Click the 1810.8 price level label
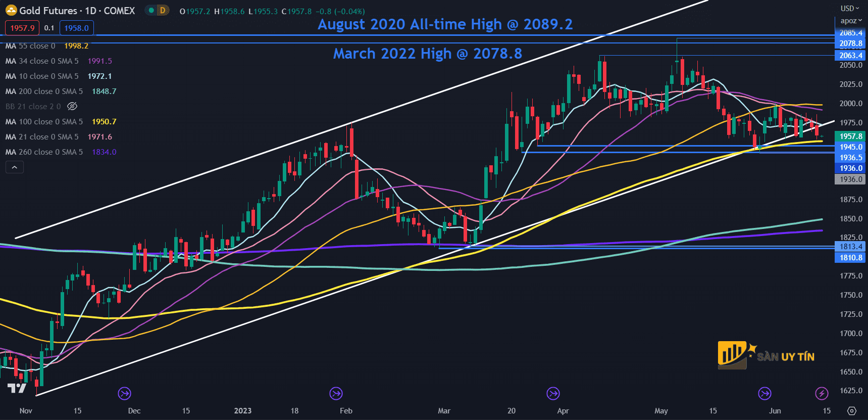868x420 pixels. point(850,257)
